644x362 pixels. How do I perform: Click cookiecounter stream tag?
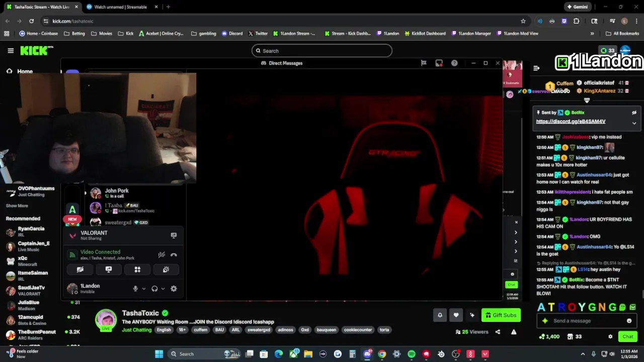point(358,330)
